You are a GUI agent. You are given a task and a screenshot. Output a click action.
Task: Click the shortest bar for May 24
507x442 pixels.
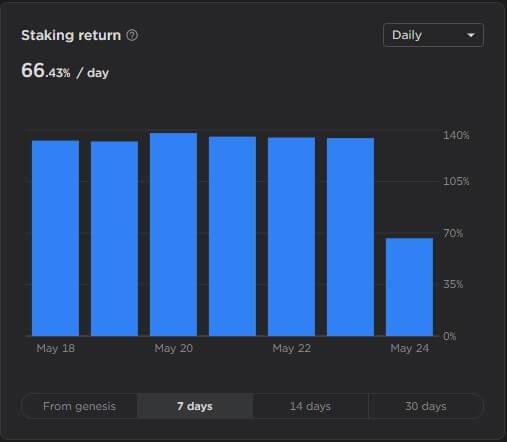(x=409, y=287)
